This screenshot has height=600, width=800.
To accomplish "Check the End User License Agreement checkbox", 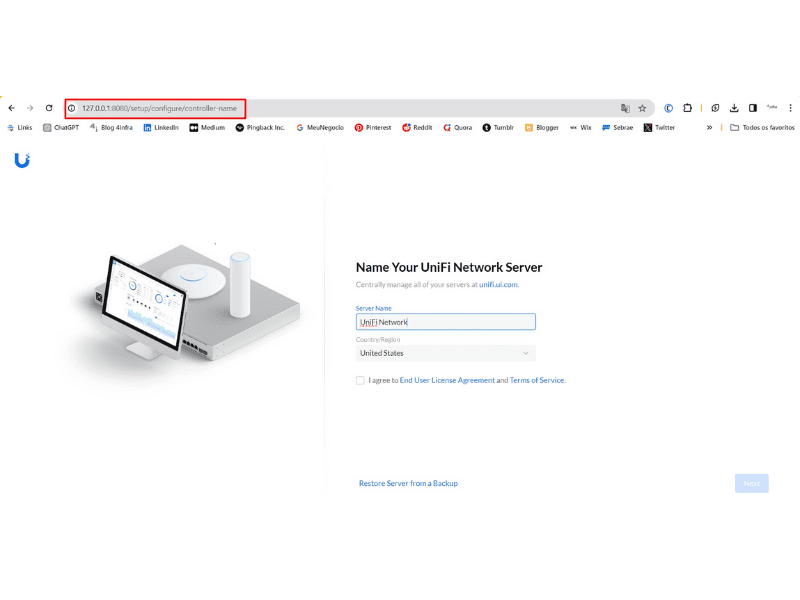I will point(360,380).
